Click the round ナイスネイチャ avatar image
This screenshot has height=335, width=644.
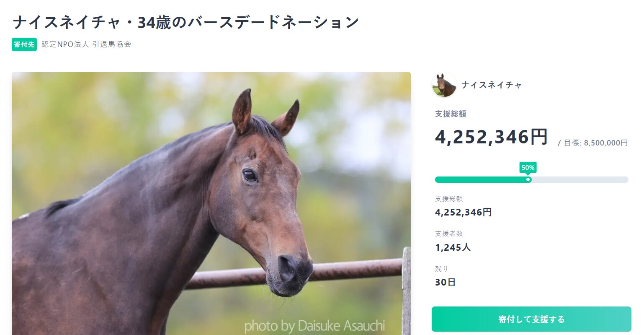click(x=444, y=85)
